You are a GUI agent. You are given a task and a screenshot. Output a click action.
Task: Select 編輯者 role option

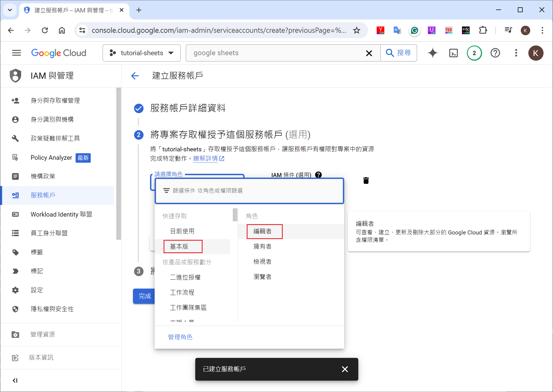(x=262, y=231)
